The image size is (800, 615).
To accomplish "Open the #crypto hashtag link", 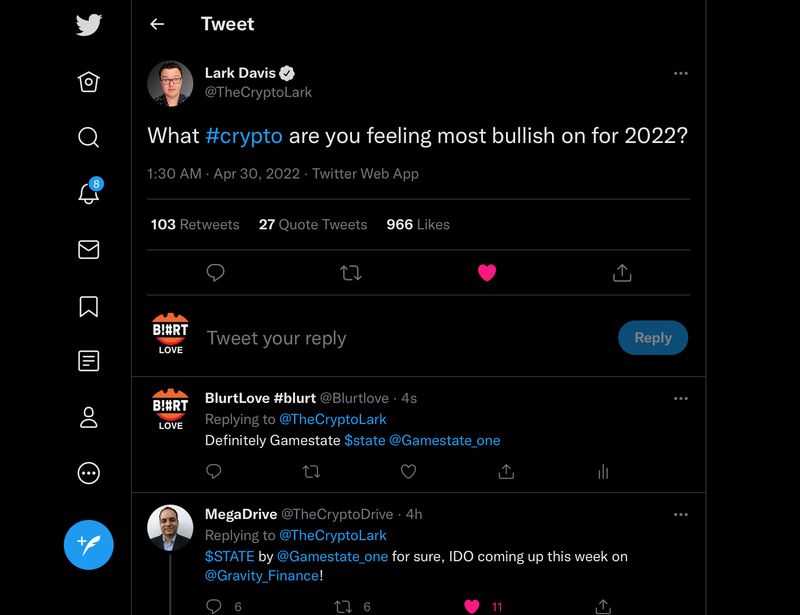I will tap(244, 135).
